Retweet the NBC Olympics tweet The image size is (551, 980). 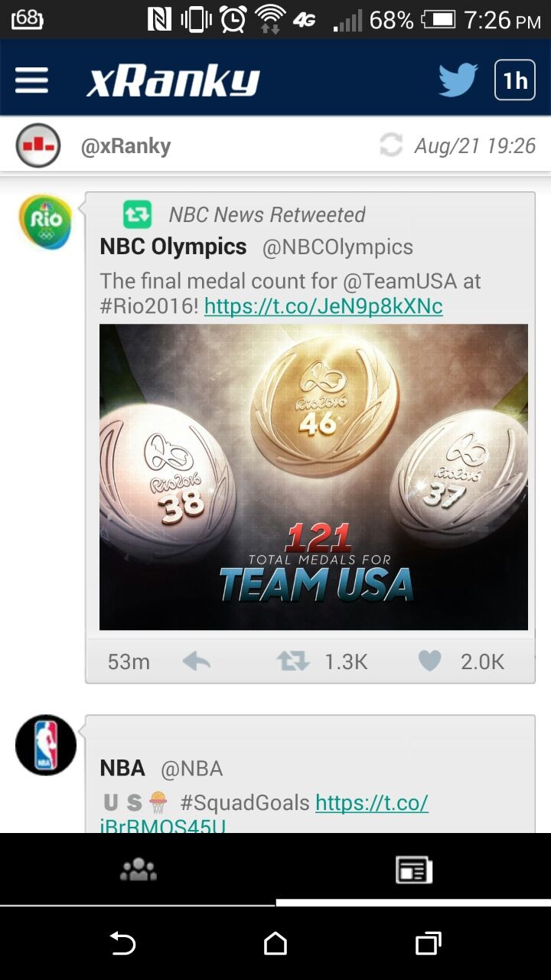tap(293, 661)
